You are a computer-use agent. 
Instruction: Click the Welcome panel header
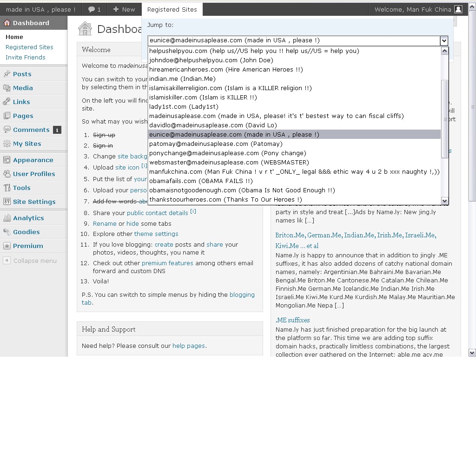pyautogui.click(x=170, y=49)
